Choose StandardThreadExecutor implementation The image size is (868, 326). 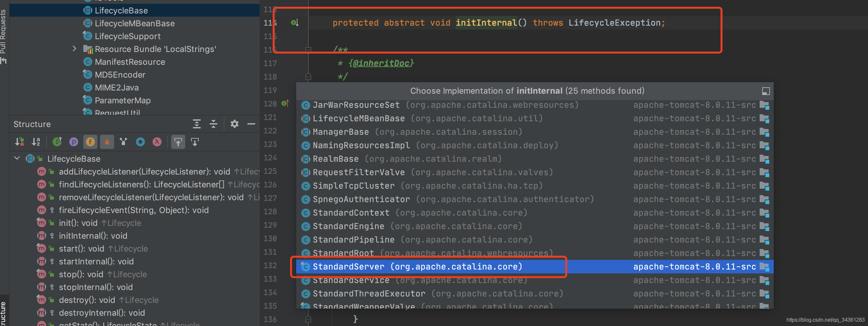pyautogui.click(x=534, y=294)
